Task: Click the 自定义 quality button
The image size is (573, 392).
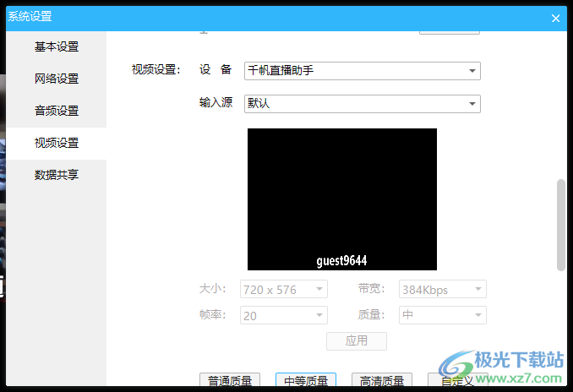Action: click(457, 379)
